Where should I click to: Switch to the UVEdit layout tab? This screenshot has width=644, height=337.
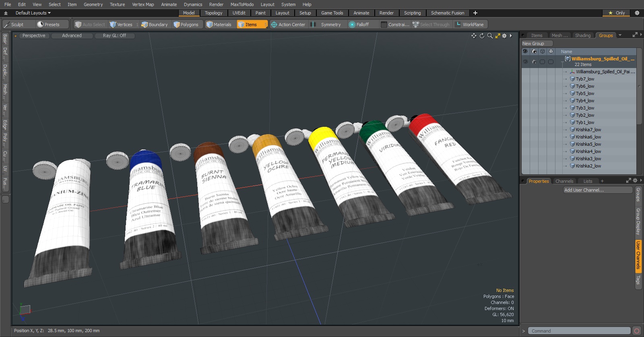click(x=239, y=13)
